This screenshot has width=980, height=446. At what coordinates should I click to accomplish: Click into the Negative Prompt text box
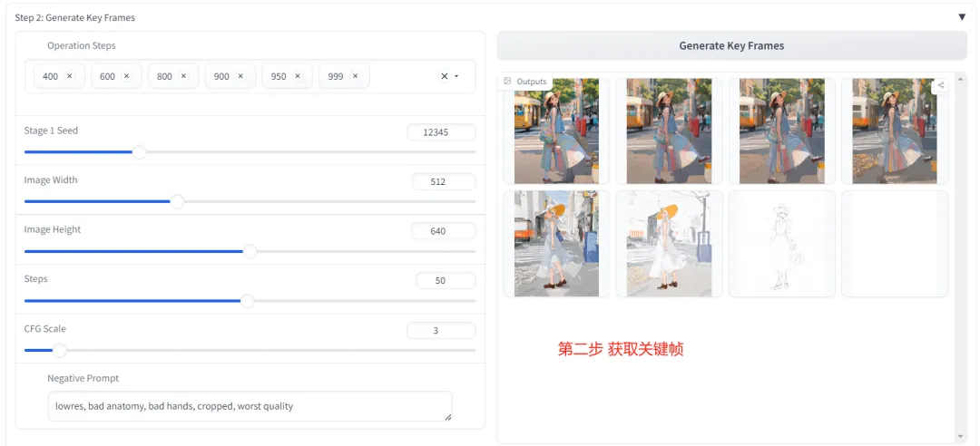click(x=250, y=406)
